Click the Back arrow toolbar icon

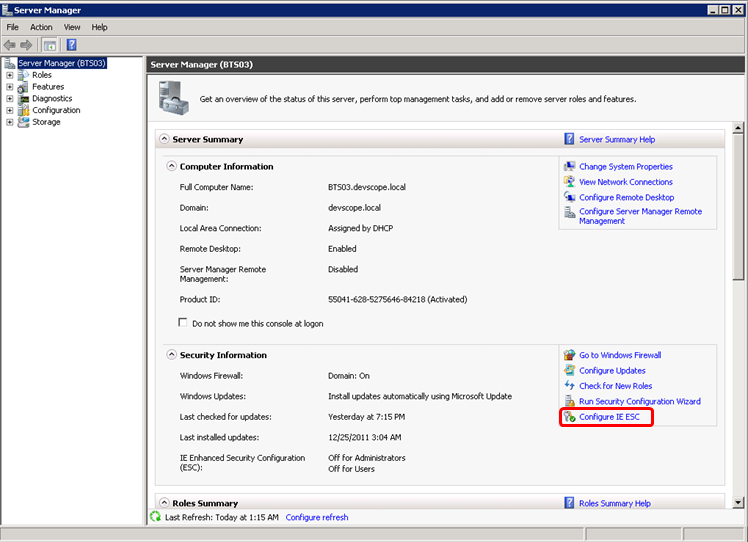click(10, 45)
